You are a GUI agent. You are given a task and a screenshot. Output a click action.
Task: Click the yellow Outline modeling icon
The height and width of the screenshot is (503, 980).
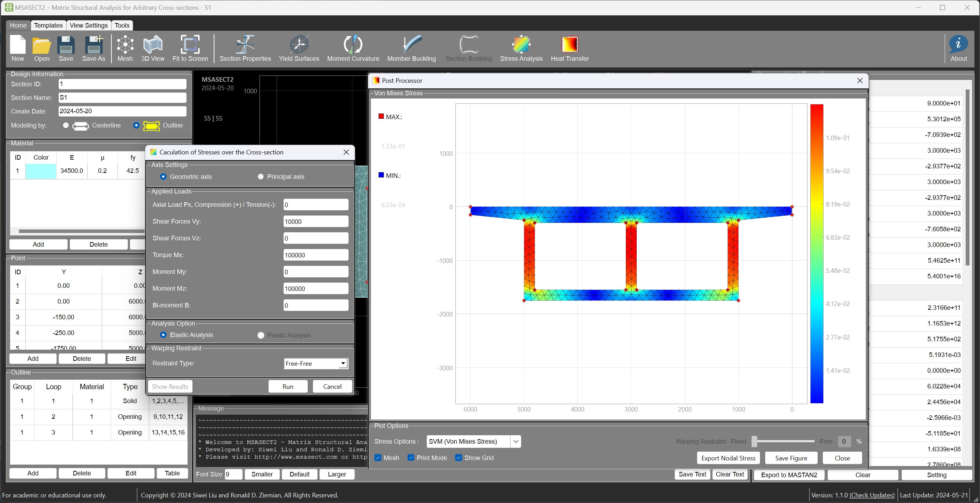(152, 126)
